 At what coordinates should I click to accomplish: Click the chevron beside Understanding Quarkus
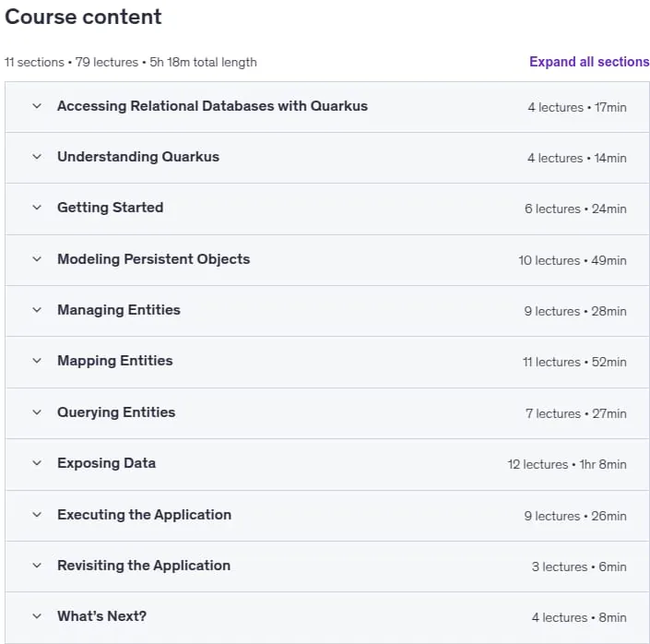tap(37, 157)
